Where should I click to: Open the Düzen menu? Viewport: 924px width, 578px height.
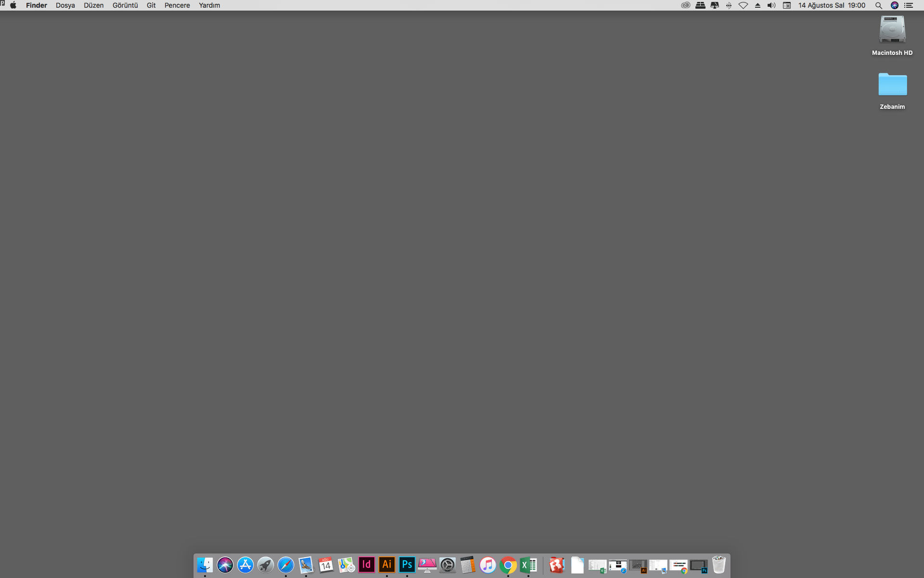(x=94, y=5)
